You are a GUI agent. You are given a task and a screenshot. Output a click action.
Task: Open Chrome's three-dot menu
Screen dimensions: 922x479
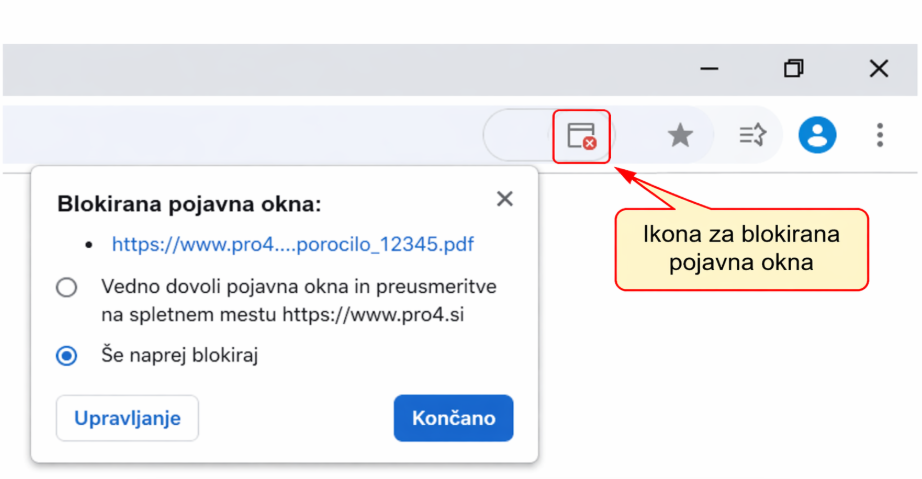click(x=880, y=135)
